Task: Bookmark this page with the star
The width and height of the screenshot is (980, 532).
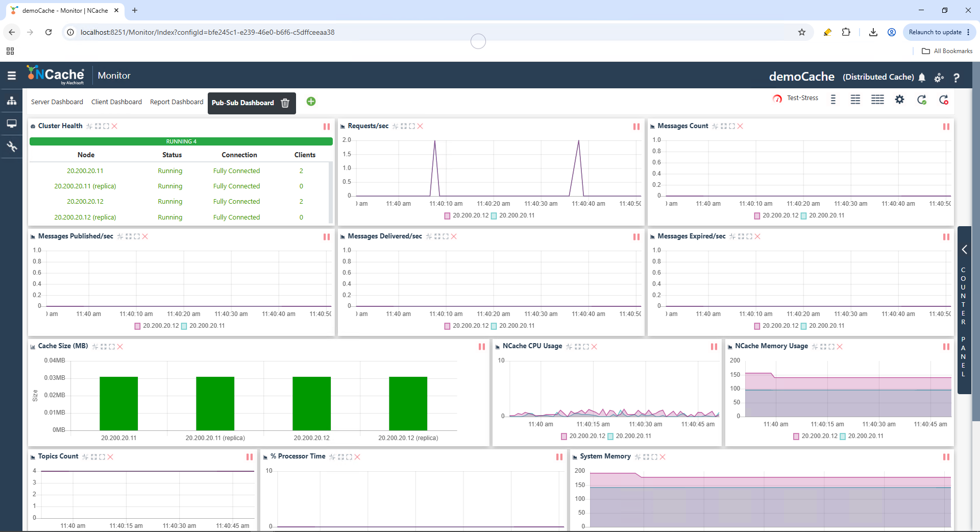Action: point(802,32)
